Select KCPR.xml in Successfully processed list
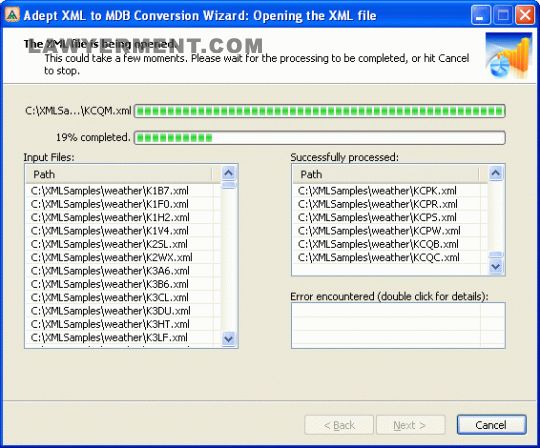Image resolution: width=540 pixels, height=448 pixels. pos(377,204)
